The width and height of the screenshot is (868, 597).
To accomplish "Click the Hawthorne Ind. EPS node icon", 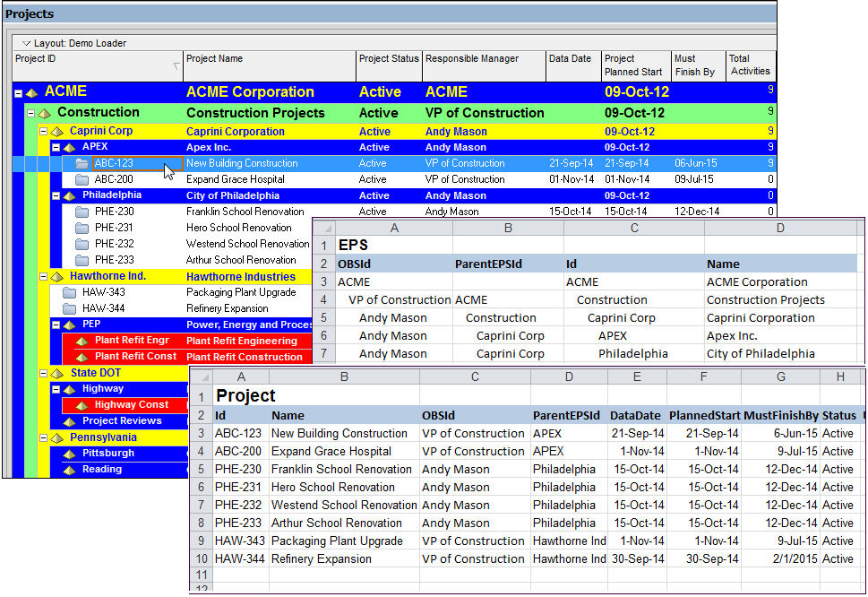I will [x=57, y=276].
